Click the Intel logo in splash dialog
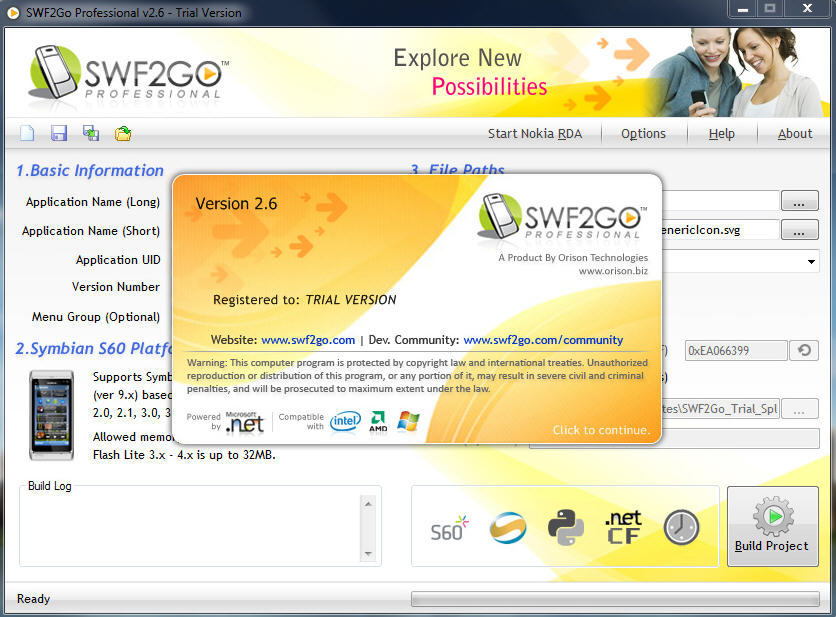This screenshot has height=617, width=836. point(345,421)
